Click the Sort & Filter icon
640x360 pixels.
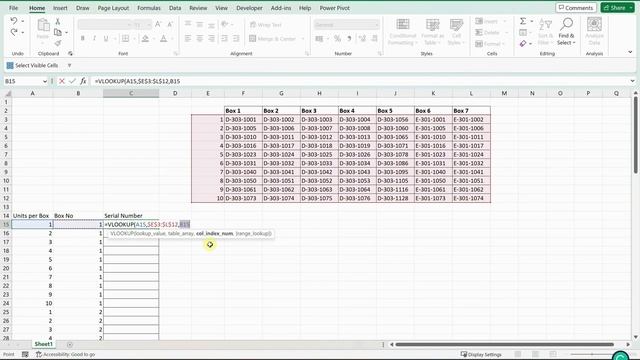[545, 31]
